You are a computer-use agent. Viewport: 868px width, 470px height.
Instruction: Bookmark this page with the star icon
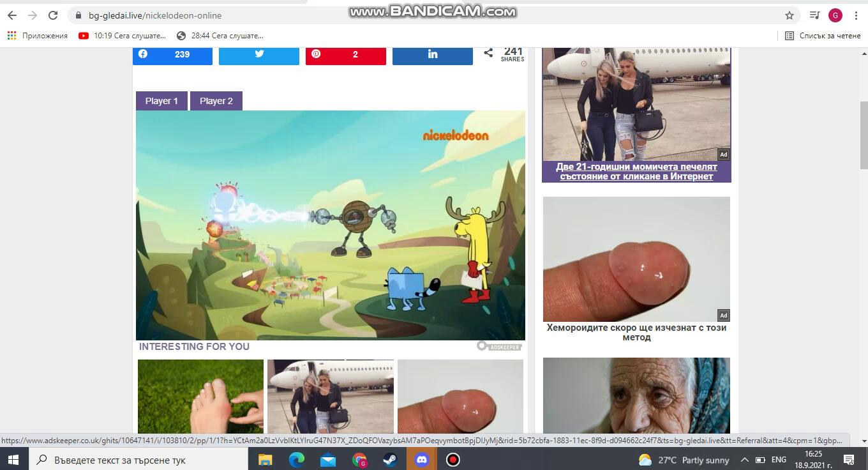click(789, 15)
